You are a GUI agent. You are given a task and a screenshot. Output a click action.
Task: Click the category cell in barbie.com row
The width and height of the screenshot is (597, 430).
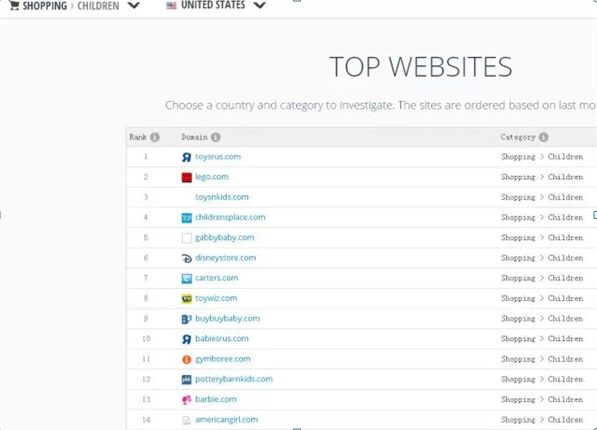[542, 399]
